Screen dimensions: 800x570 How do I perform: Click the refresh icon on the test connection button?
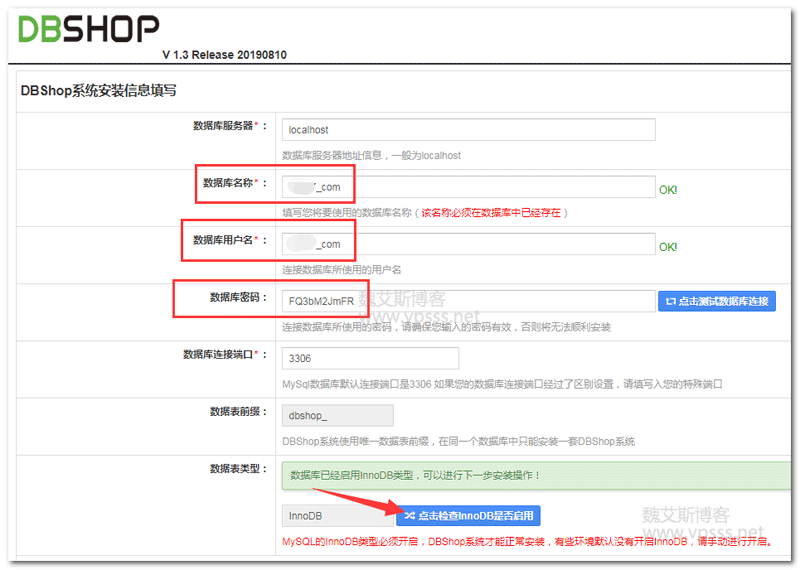[x=670, y=300]
